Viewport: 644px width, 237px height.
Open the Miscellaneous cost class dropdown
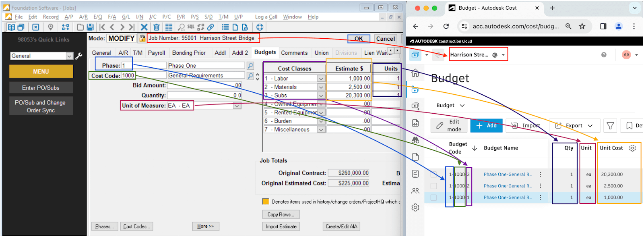pyautogui.click(x=321, y=129)
